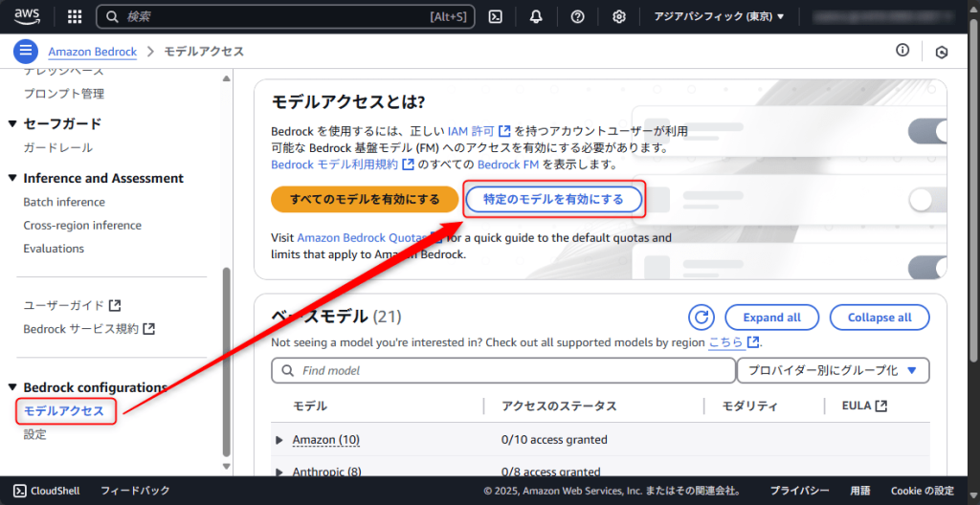Open the IAM 許可 link
This screenshot has height=505, width=980.
(x=479, y=131)
